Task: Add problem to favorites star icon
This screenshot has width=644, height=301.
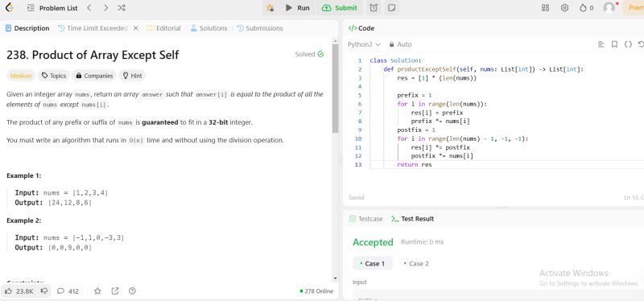Action: click(x=97, y=291)
